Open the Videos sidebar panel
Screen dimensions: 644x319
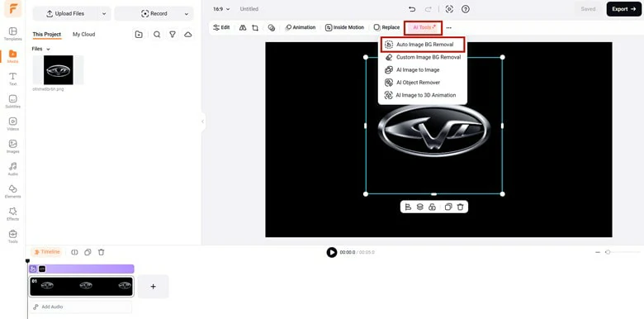click(x=12, y=124)
